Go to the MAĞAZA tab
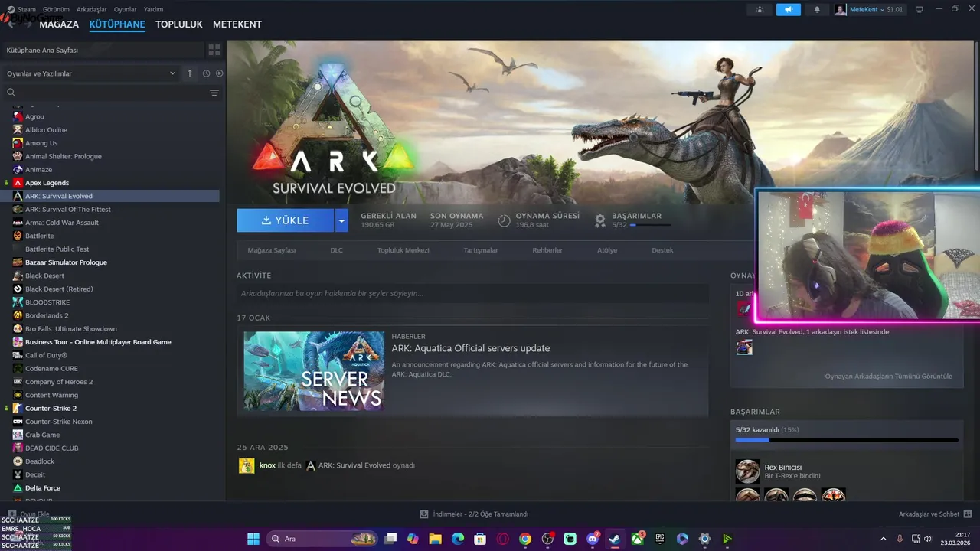The height and width of the screenshot is (551, 980). (x=59, y=24)
